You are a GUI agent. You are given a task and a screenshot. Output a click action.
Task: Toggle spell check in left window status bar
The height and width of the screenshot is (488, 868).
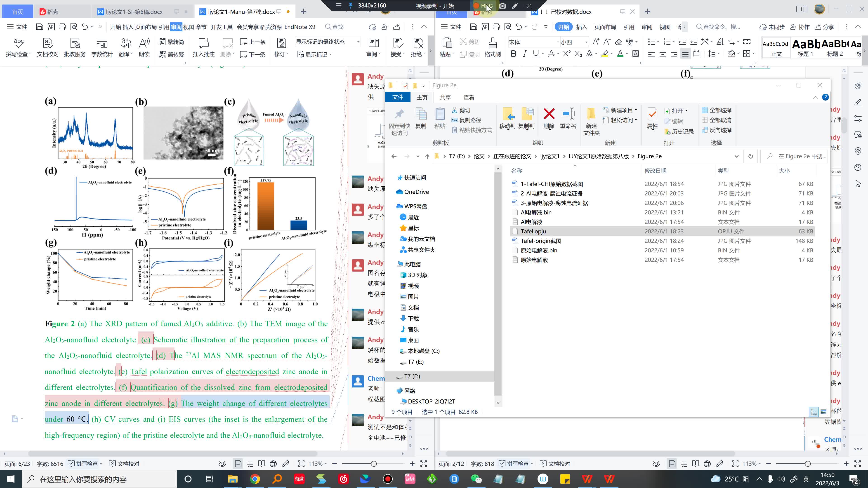(84, 464)
